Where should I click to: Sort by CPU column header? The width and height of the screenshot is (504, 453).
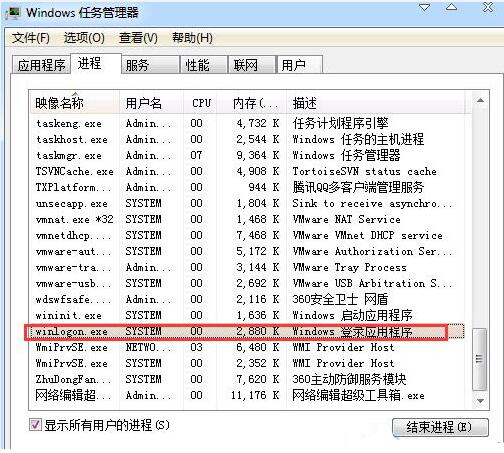coord(200,103)
